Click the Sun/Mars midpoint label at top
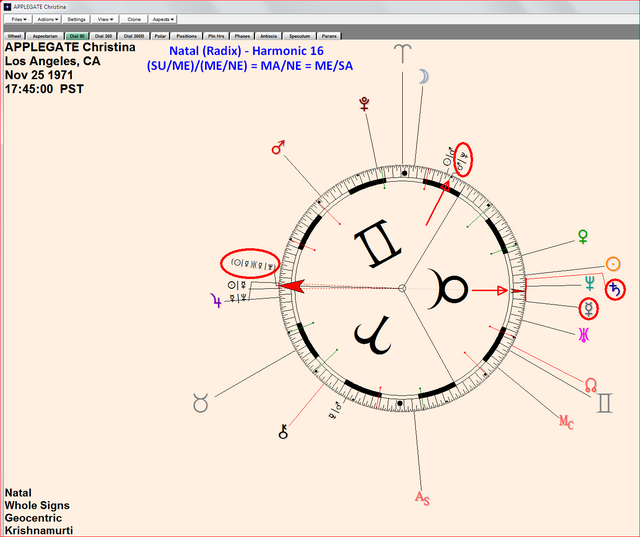640x537 pixels. coord(449,157)
